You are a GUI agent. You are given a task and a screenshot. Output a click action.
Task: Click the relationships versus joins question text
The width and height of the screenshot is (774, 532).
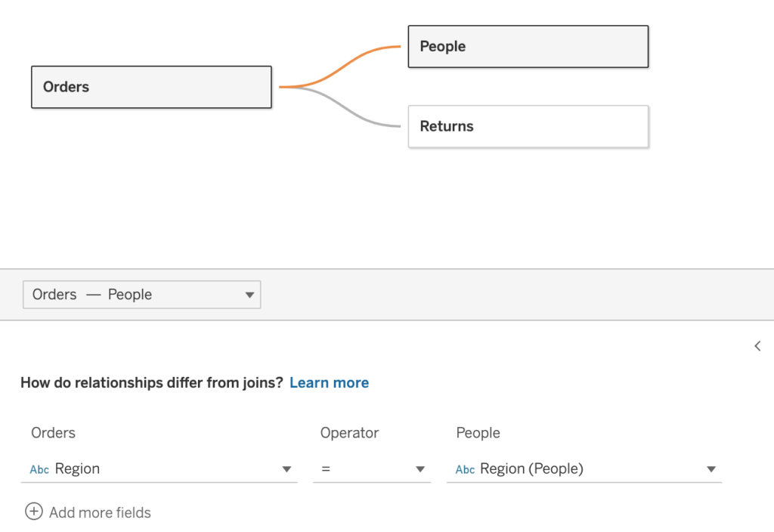click(x=151, y=382)
